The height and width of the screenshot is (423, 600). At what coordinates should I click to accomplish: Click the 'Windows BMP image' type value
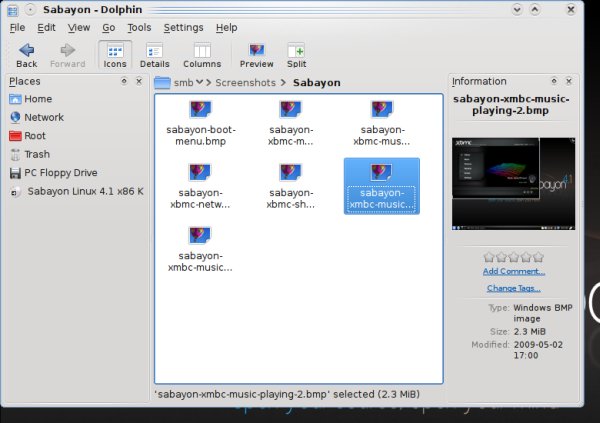pyautogui.click(x=543, y=313)
